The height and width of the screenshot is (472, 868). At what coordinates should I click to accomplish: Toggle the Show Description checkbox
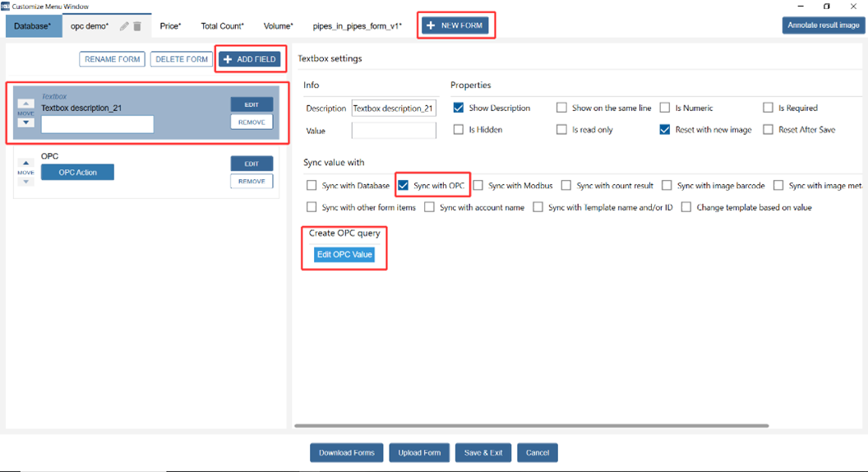pyautogui.click(x=459, y=108)
